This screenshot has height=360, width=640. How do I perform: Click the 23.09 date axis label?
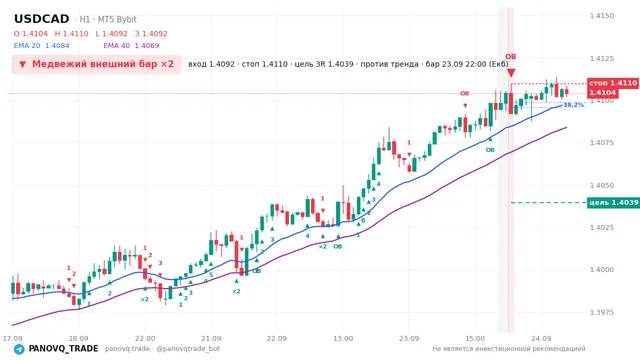pyautogui.click(x=409, y=339)
